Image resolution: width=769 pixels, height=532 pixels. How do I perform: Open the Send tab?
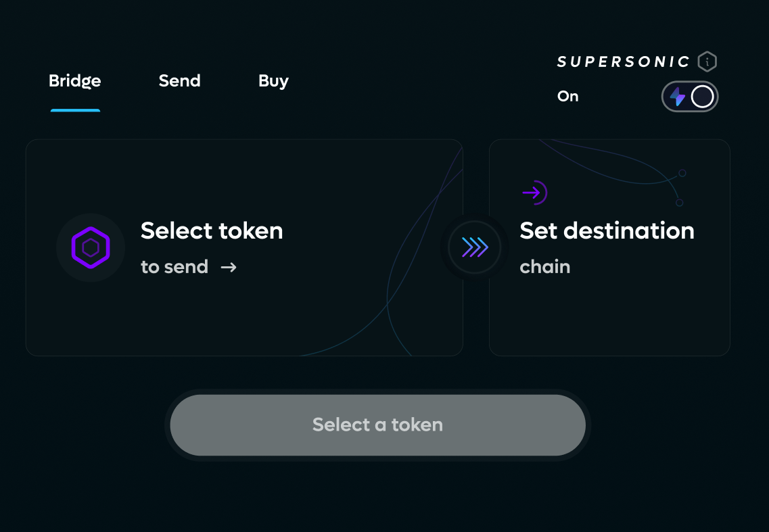[179, 81]
